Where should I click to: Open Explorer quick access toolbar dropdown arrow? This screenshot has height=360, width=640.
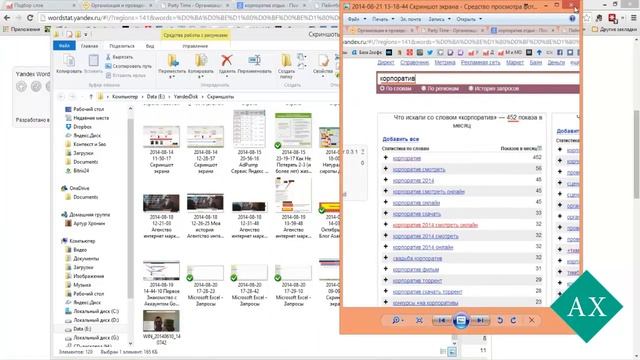86,35
